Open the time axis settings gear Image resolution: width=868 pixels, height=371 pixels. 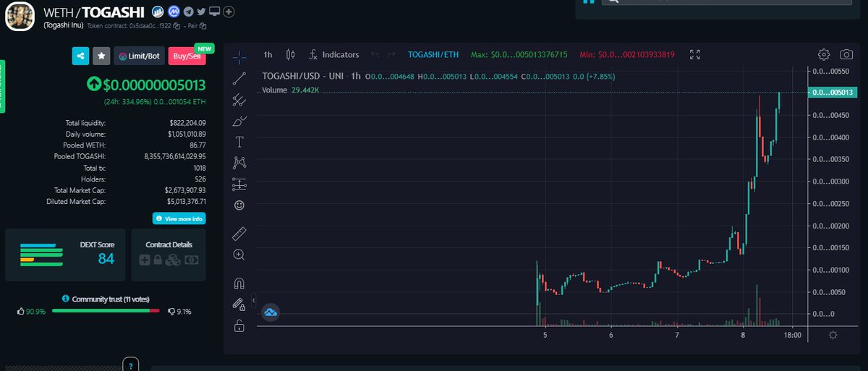coord(833,335)
